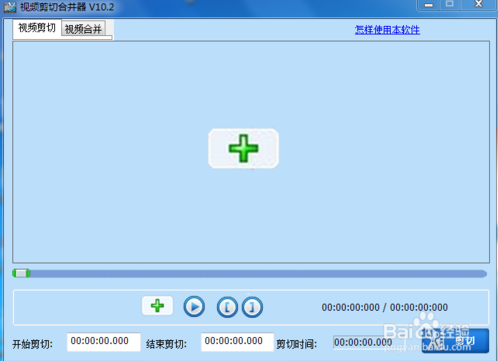498x361 pixels.
Task: Click the blue 剪切 button
Action: click(x=455, y=341)
